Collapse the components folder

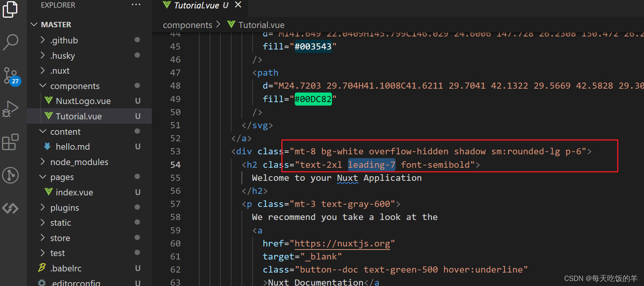[x=43, y=86]
